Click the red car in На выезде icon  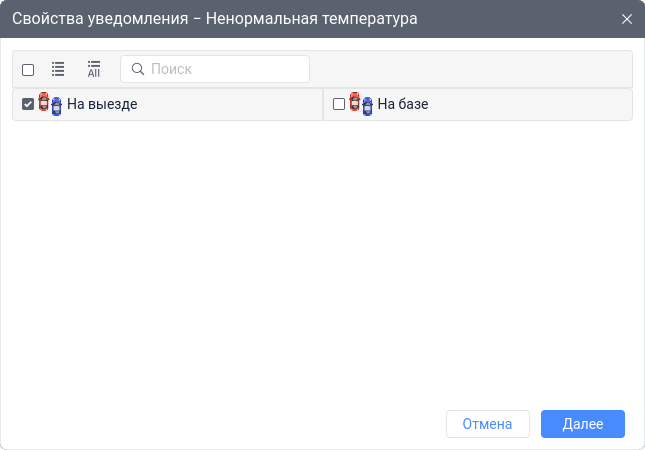44,102
